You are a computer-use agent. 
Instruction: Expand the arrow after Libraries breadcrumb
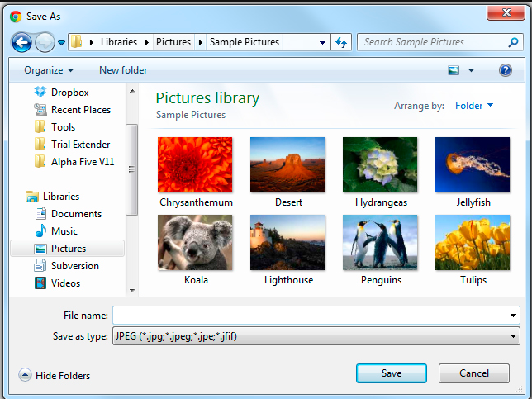pyautogui.click(x=146, y=42)
